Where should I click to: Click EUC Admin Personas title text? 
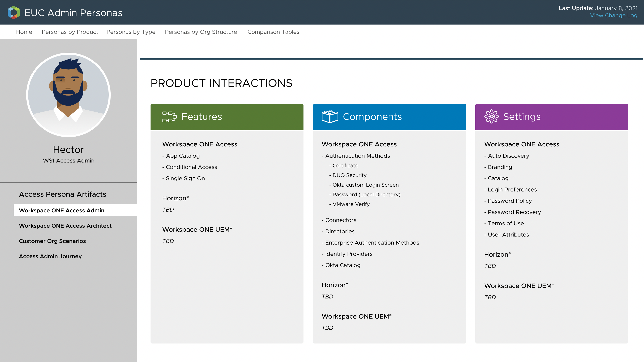pyautogui.click(x=73, y=13)
